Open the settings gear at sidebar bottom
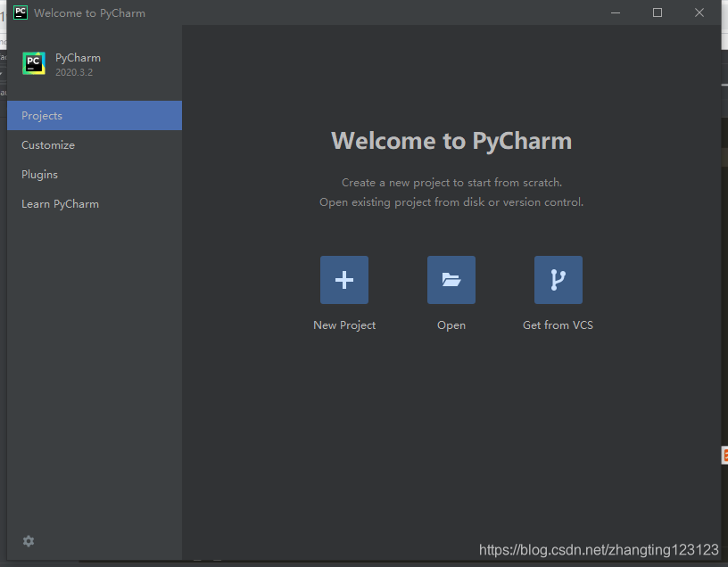The width and height of the screenshot is (728, 567). [29, 541]
